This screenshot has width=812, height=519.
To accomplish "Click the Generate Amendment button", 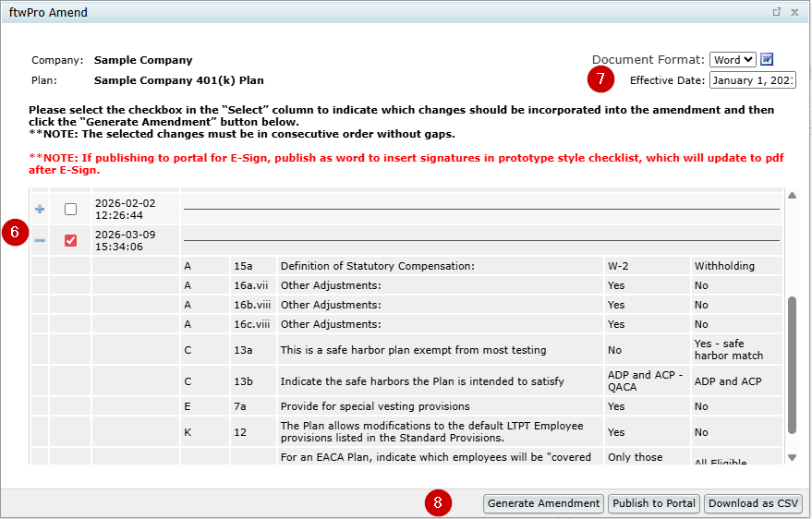I will click(543, 503).
